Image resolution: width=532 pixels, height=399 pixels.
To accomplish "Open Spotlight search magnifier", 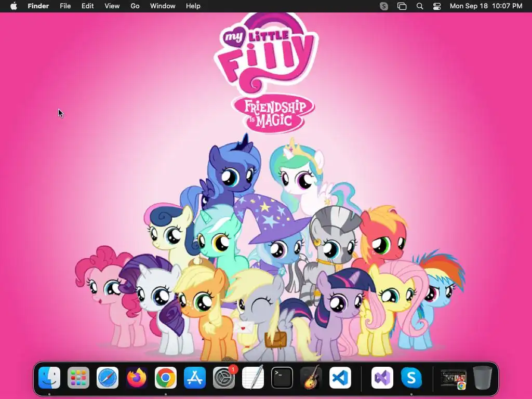I will click(x=420, y=6).
